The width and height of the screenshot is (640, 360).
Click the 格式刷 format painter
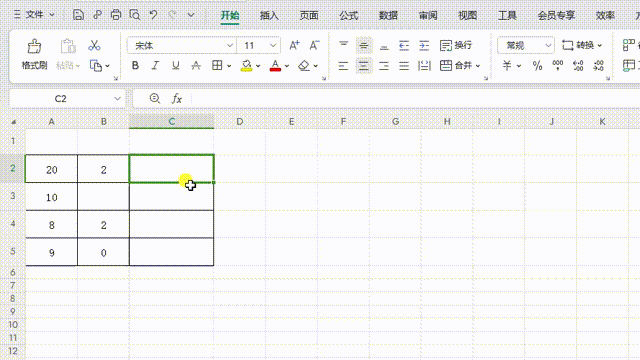pos(34,54)
